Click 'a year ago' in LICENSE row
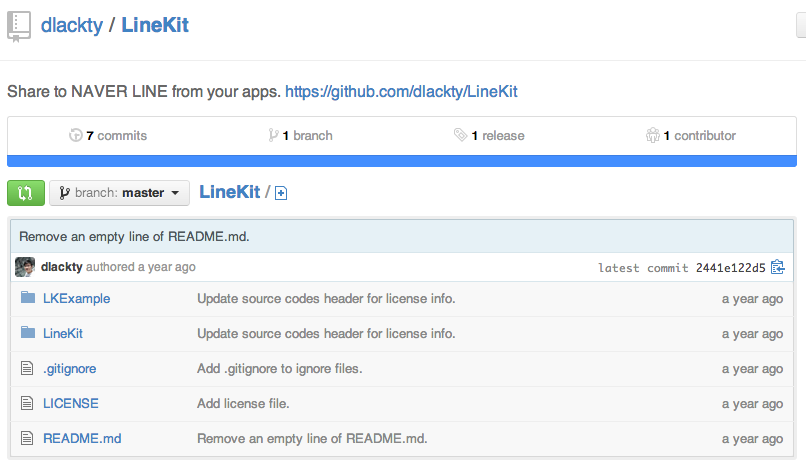The image size is (806, 465). point(753,404)
